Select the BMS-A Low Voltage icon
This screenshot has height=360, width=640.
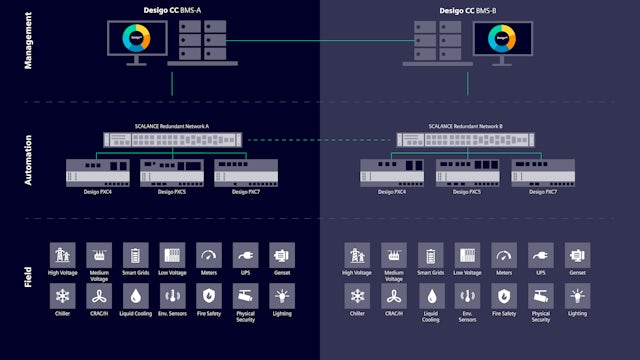(x=172, y=255)
